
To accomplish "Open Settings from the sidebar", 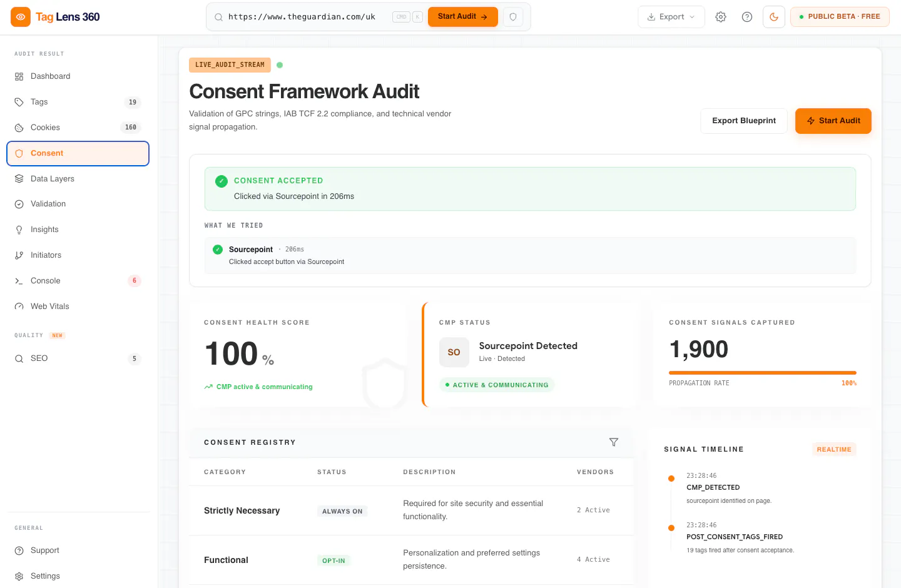I will (x=78, y=576).
